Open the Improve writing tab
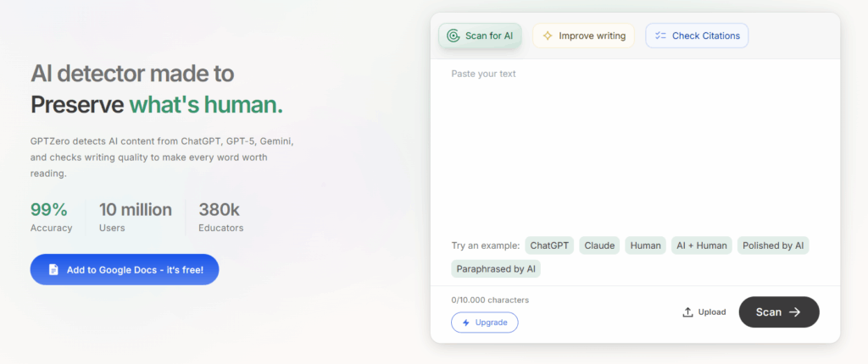 [x=583, y=36]
